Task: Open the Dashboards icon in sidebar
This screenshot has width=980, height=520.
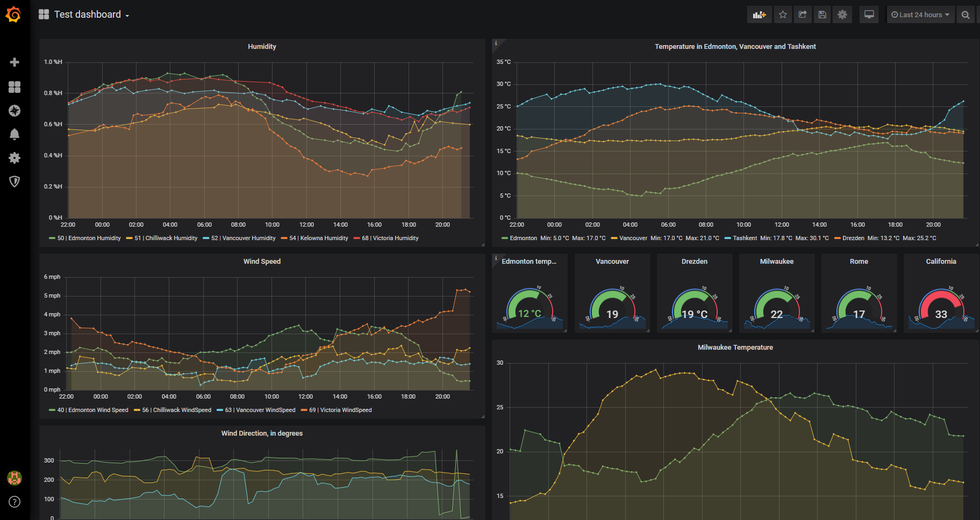Action: pos(15,87)
